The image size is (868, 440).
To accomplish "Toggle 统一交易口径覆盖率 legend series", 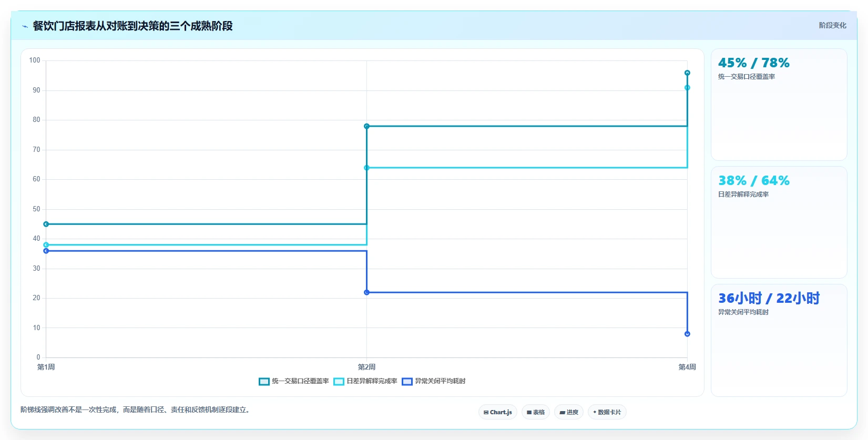I will pos(294,381).
